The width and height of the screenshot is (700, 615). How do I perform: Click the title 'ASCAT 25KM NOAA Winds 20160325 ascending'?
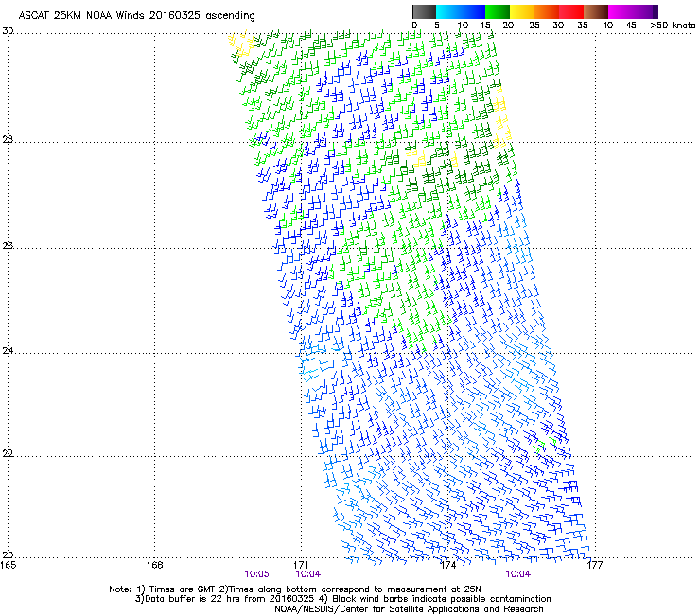pyautogui.click(x=136, y=16)
